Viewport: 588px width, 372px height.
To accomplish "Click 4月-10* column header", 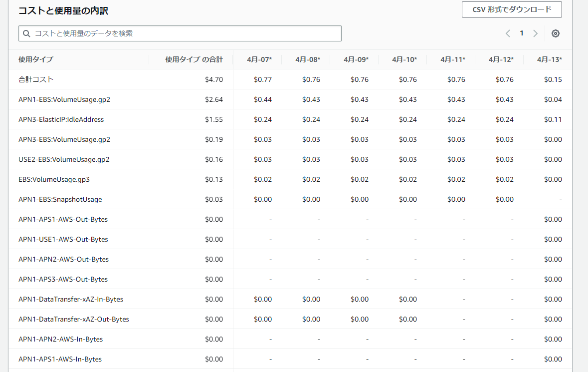I will click(x=404, y=59).
